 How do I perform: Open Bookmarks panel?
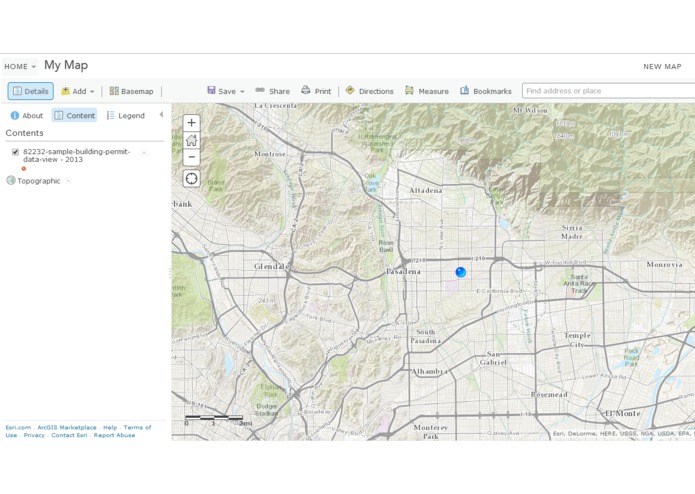[486, 91]
